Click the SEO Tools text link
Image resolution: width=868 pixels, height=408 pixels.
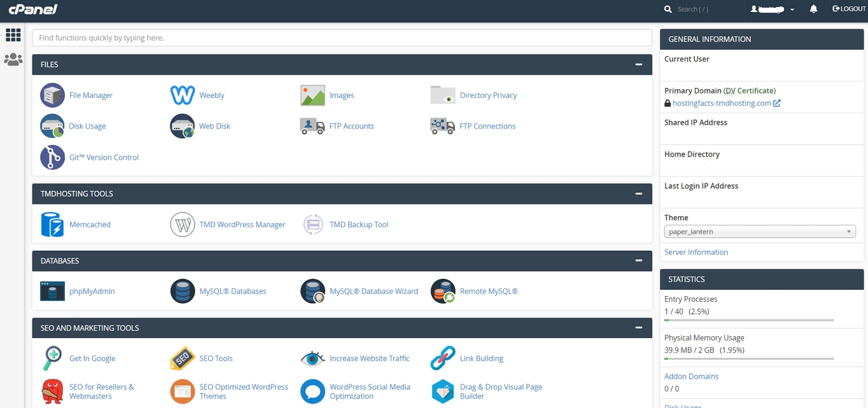[x=216, y=358]
